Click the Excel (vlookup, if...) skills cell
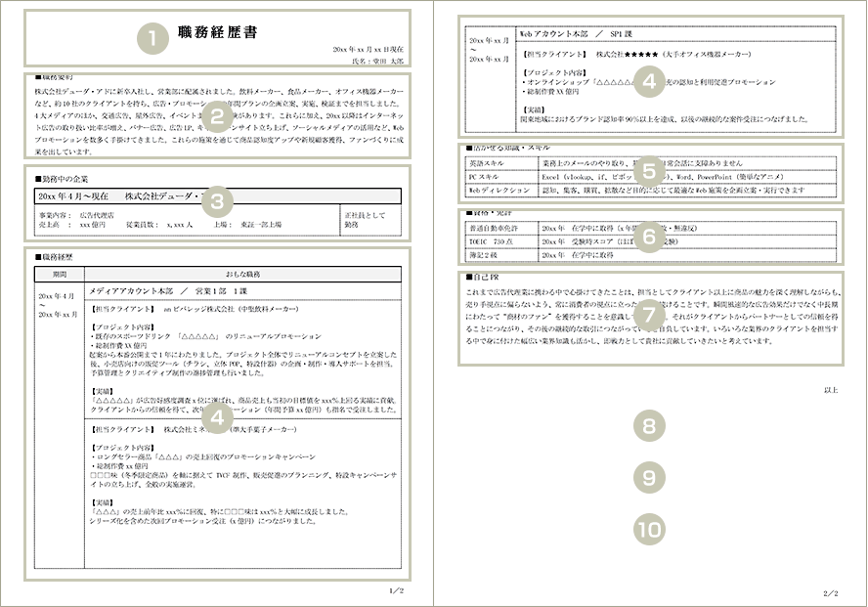868x607 pixels. pos(687,177)
